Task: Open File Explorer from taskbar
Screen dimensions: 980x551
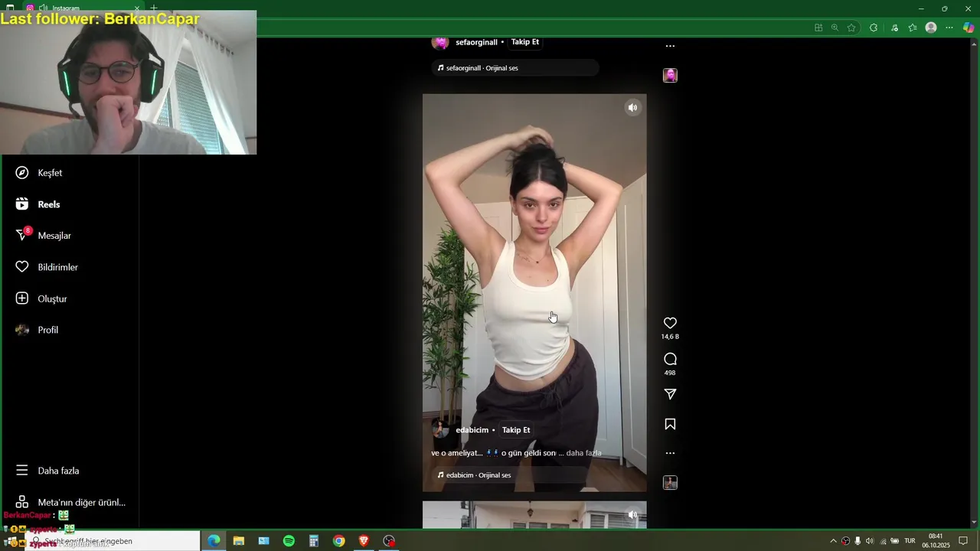Action: point(239,541)
